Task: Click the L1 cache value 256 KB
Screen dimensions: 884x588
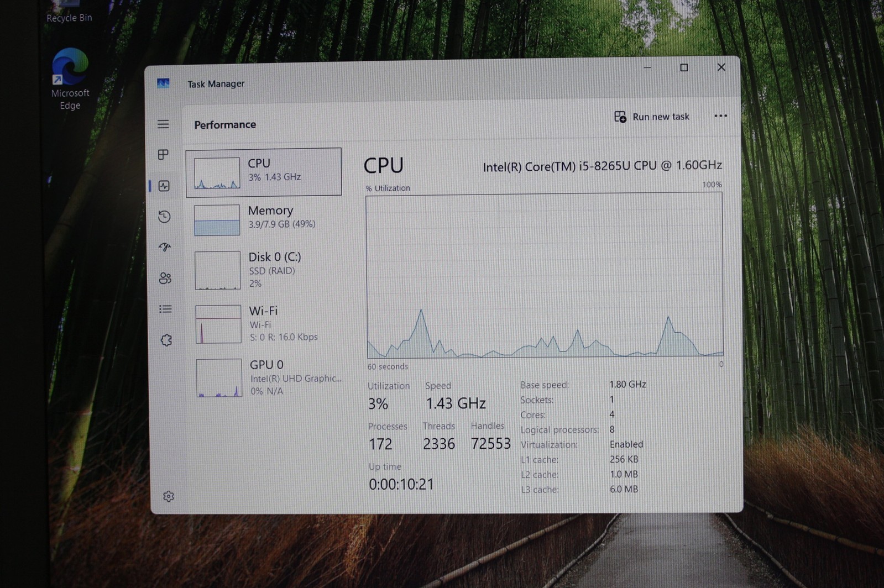Action: point(624,459)
